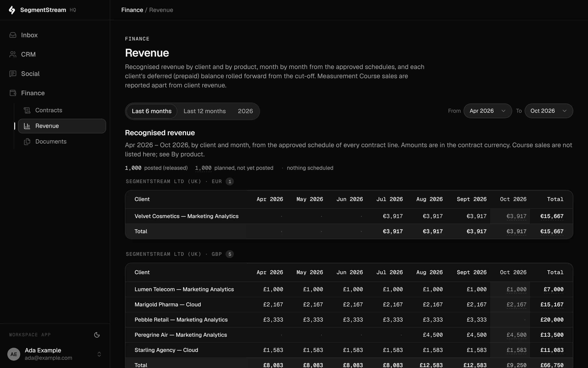The width and height of the screenshot is (588, 368).
Task: Click the SEGMENTSTREAM LTD (UK) · EUR heading
Action: point(174,181)
